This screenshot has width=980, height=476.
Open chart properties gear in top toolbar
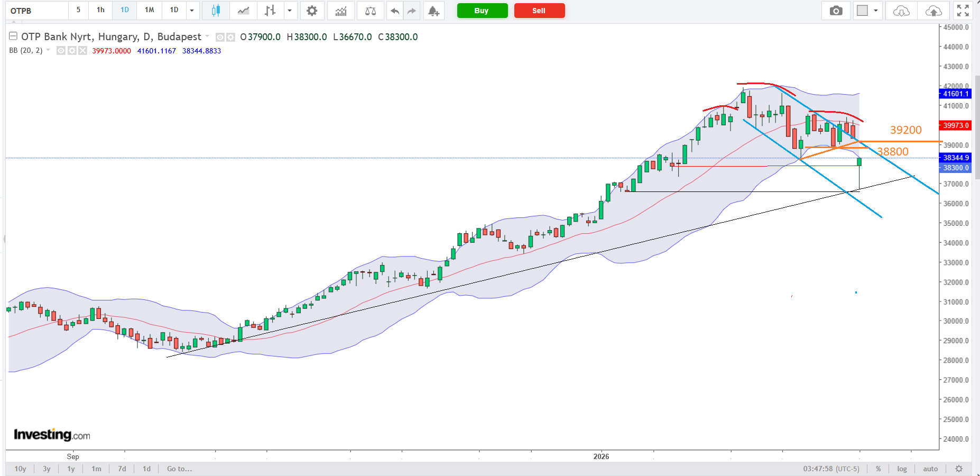click(312, 11)
